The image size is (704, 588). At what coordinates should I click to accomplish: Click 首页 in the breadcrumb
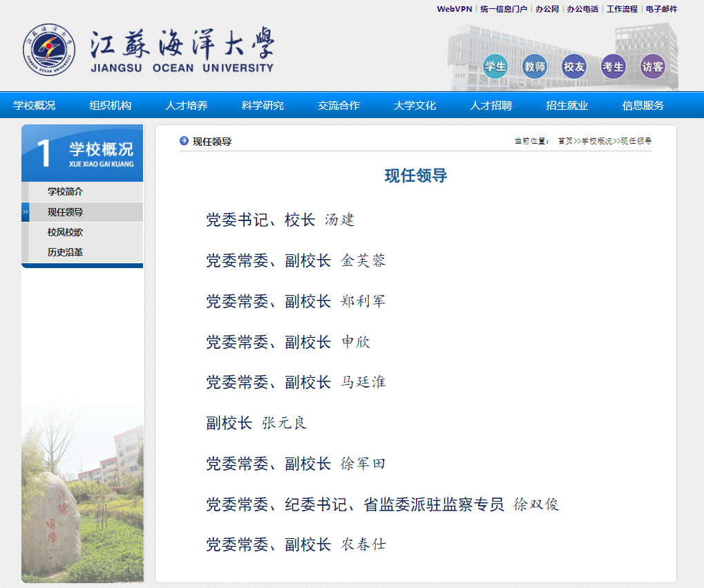tap(565, 141)
